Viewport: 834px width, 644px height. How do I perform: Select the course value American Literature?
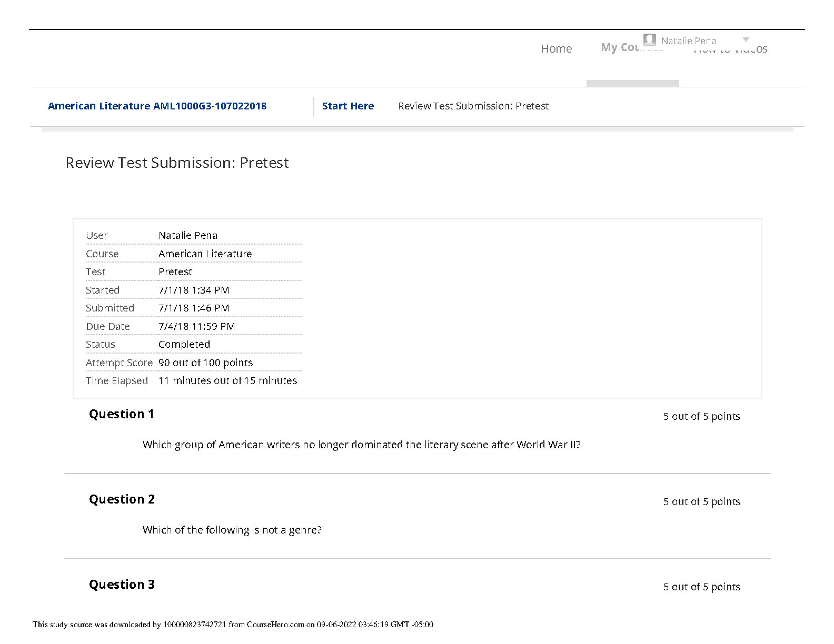205,254
